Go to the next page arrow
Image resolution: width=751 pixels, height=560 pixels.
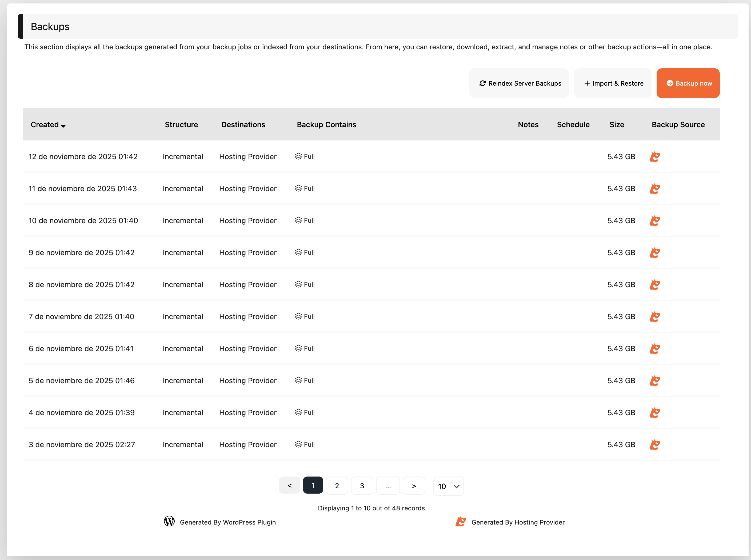(x=414, y=486)
